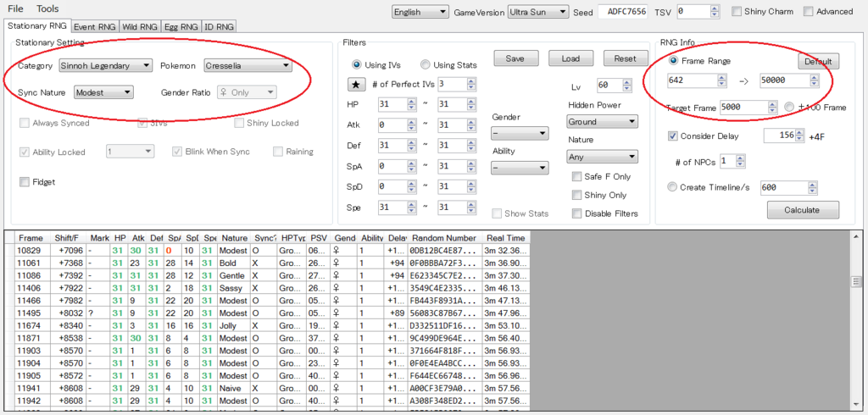Switch to Wild RNG tab
Viewport: 868px width, 415px height.
point(140,26)
